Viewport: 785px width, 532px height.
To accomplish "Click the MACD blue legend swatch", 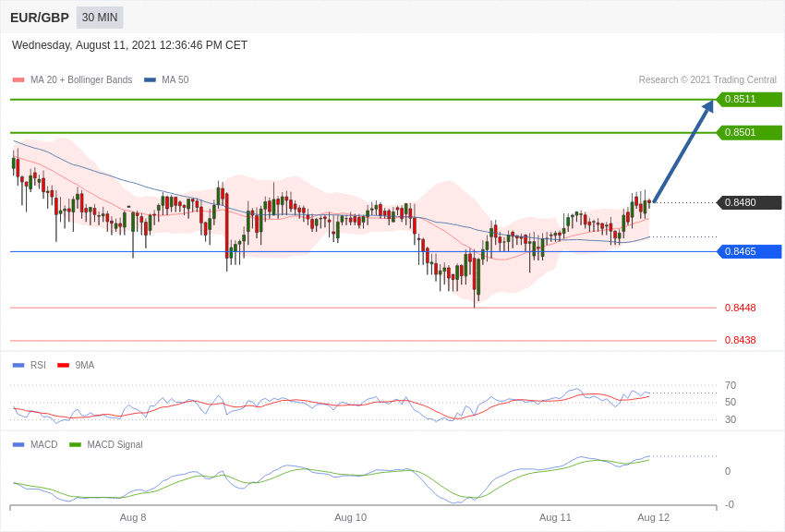I will 18,445.
